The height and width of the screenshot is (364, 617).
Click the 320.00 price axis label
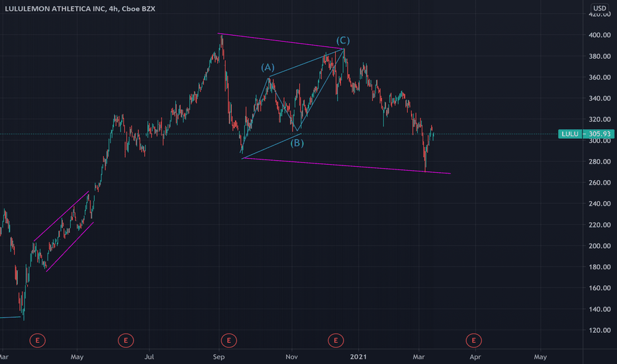point(600,119)
